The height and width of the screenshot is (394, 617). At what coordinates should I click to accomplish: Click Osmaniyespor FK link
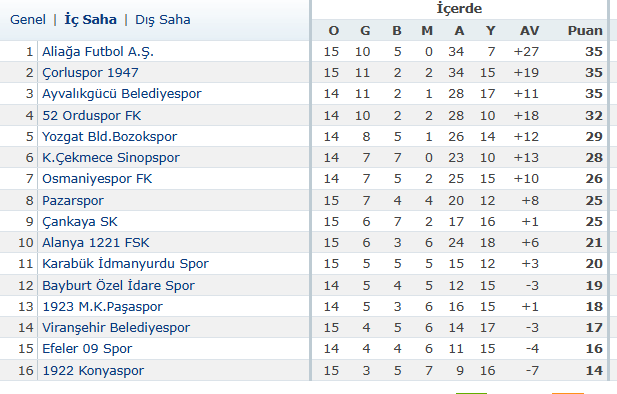(97, 179)
